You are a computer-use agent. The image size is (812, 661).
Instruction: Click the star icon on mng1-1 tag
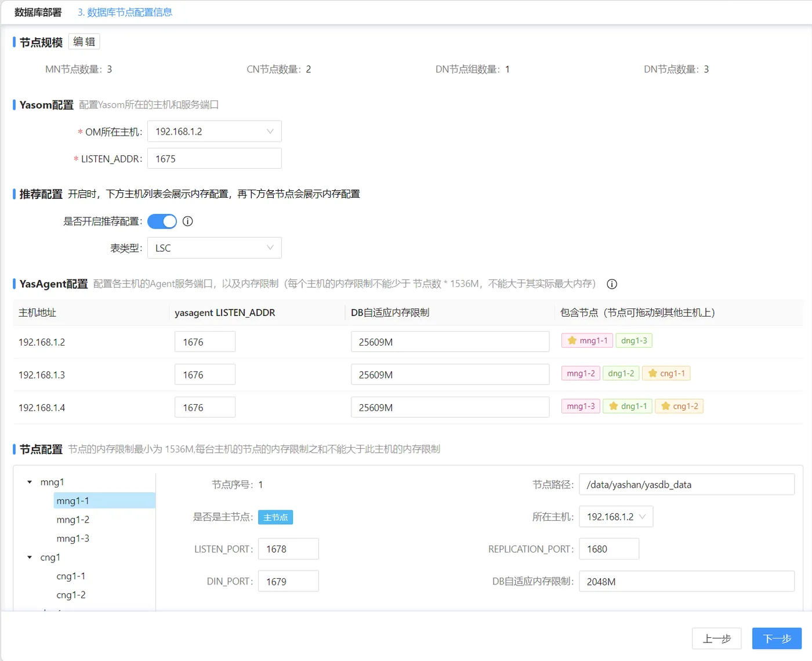coord(572,340)
